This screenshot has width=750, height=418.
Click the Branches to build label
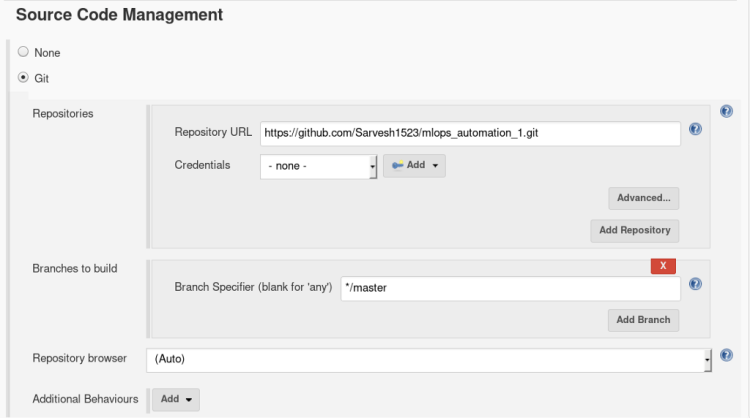coord(75,269)
